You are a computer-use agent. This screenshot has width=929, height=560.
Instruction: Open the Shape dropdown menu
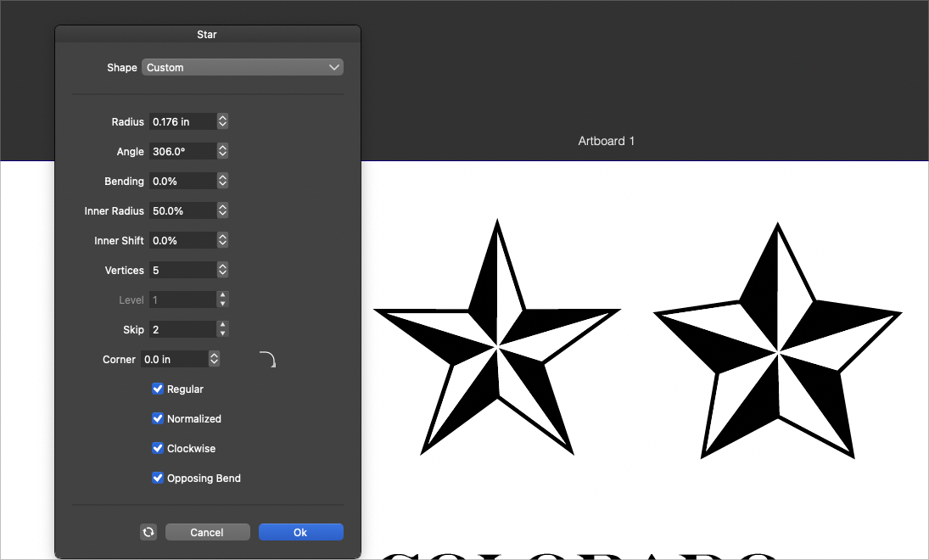[243, 68]
